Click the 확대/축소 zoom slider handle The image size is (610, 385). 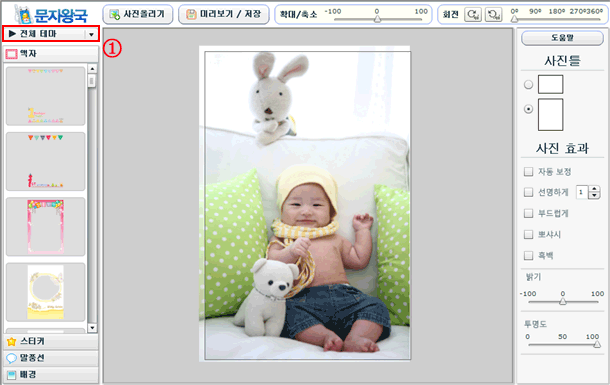pos(377,18)
